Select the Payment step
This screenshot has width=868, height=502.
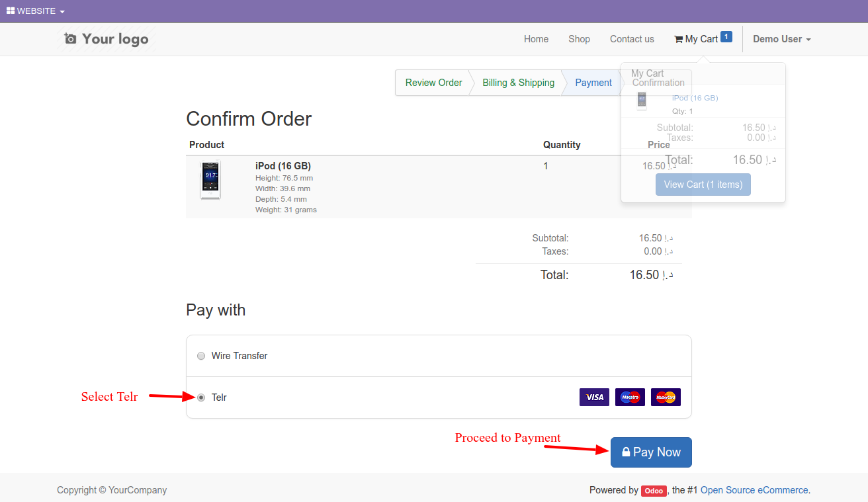coord(593,83)
